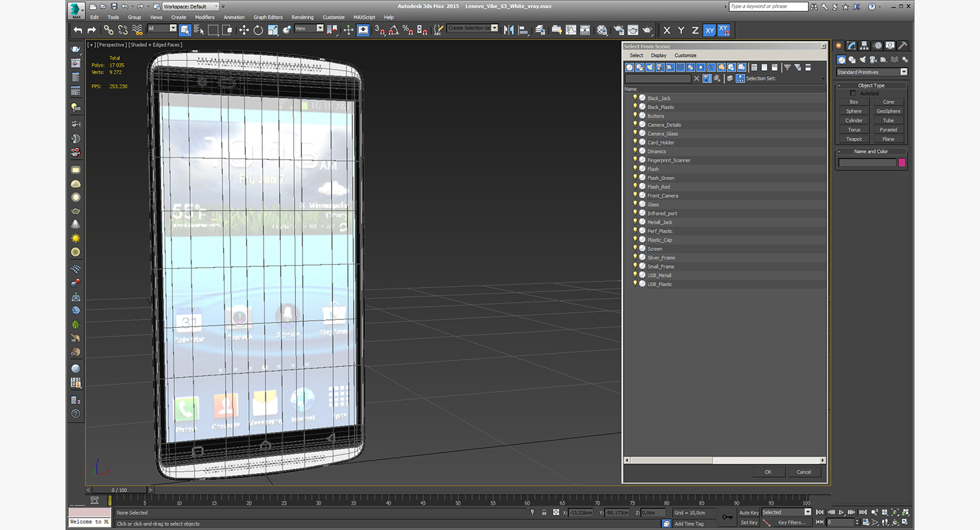Image resolution: width=980 pixels, height=530 pixels.
Task: Open the key filter 'Selected' dropdown
Action: point(787,512)
